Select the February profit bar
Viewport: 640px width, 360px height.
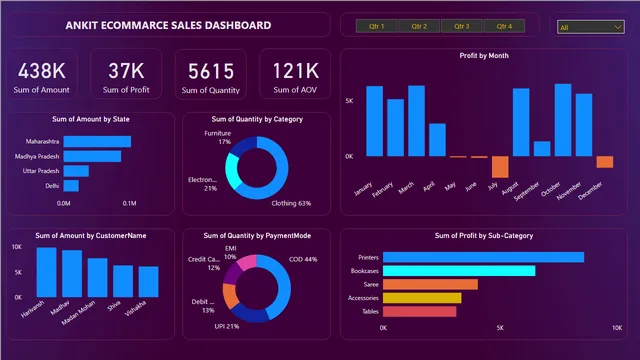[x=396, y=128]
